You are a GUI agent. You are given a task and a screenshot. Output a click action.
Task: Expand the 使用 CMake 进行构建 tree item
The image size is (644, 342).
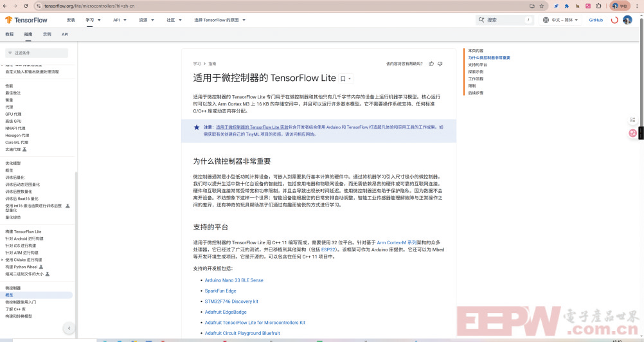pos(3,260)
